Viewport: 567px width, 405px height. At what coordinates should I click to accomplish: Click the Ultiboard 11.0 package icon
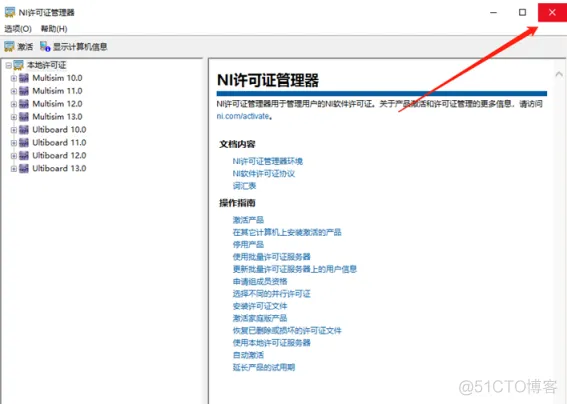pyautogui.click(x=24, y=143)
